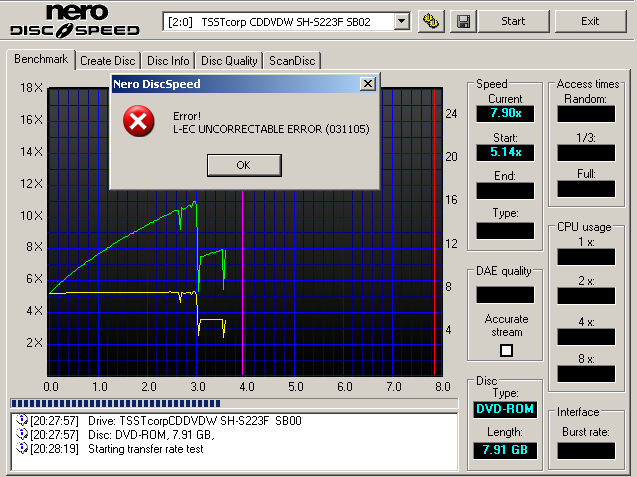637x477 pixels.
Task: Click the options wrench icon in toolbar
Action: [431, 21]
